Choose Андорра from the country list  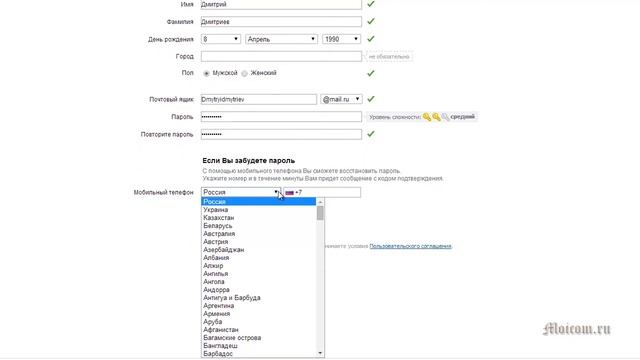point(259,290)
